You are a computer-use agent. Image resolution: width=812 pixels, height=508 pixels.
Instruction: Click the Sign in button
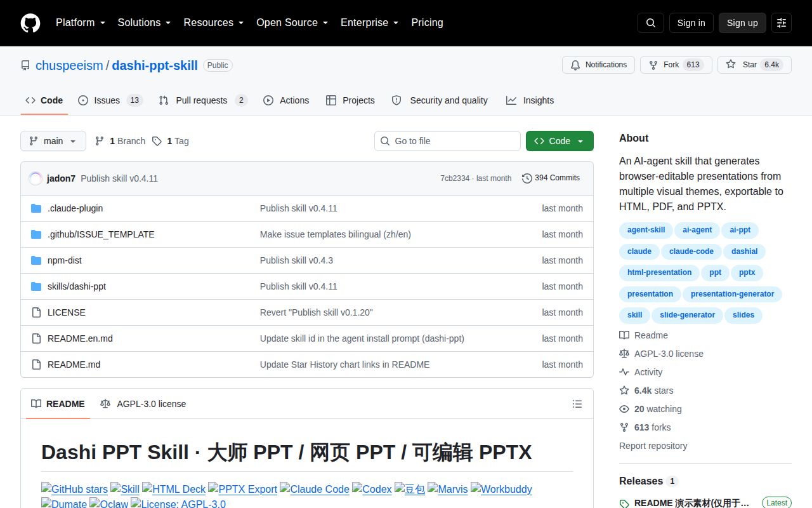point(691,23)
